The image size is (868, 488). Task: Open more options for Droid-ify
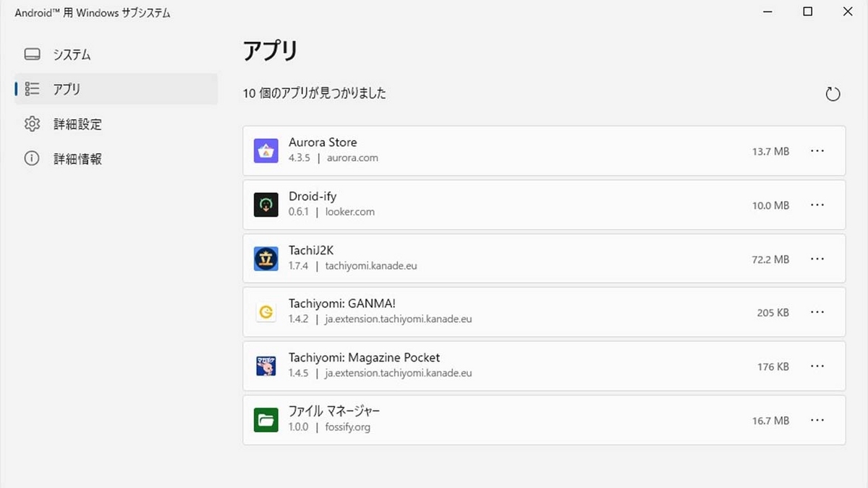817,205
